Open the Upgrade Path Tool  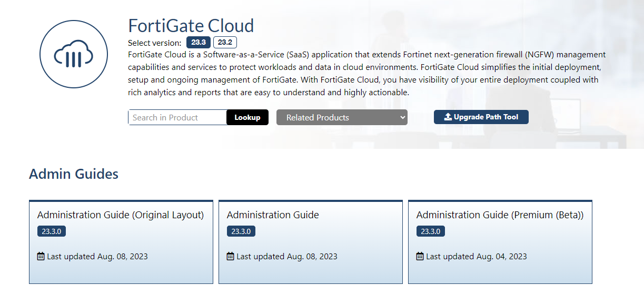point(481,117)
